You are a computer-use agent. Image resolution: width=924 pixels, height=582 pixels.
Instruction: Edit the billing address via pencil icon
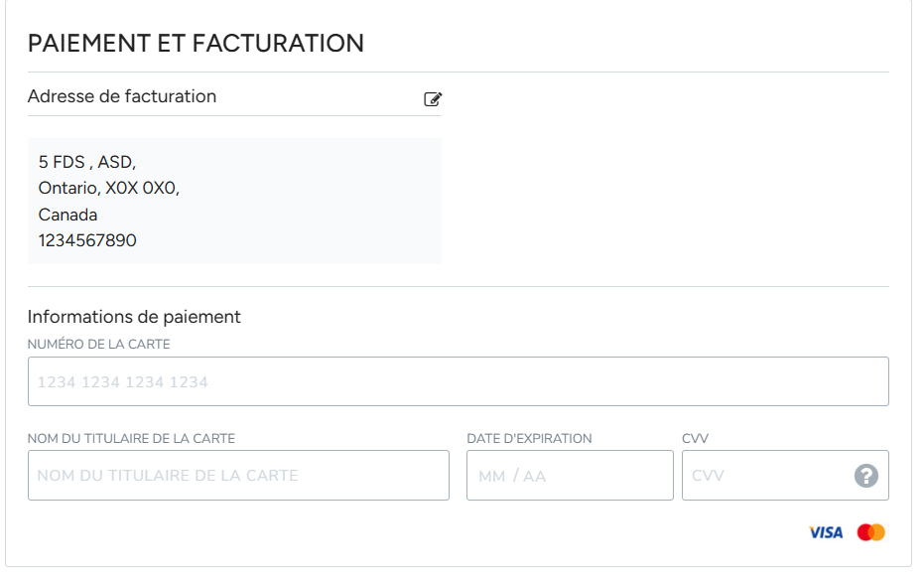point(433,99)
